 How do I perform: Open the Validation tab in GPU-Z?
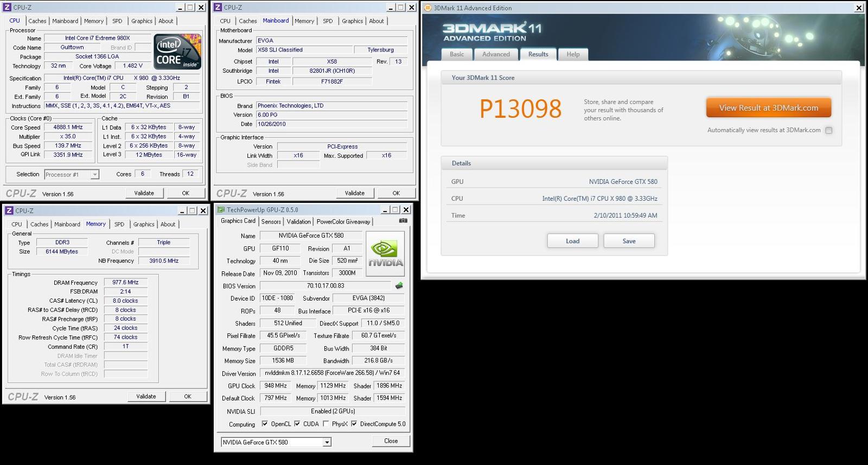pos(299,221)
